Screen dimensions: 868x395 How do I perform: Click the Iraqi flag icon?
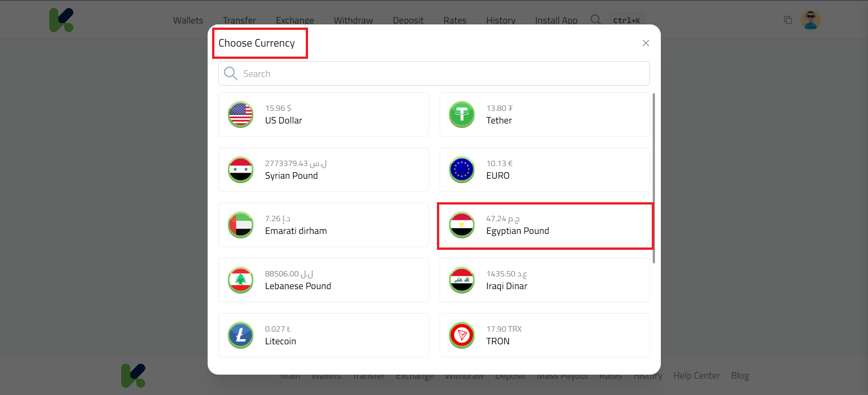[462, 280]
